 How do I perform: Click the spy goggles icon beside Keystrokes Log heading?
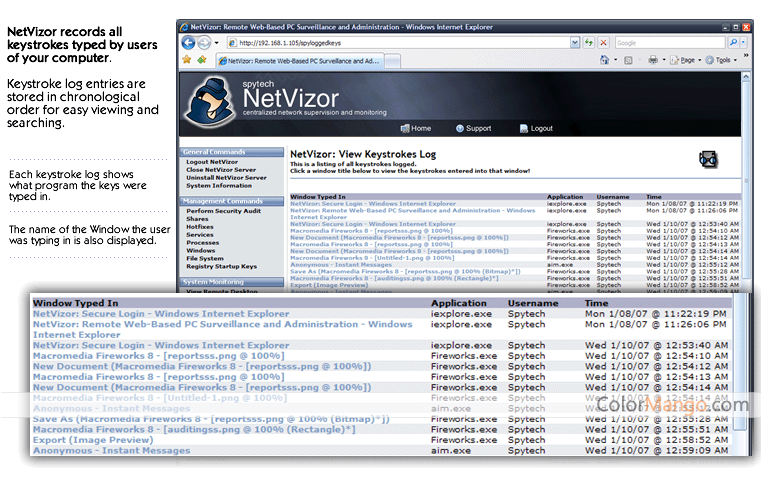pos(708,159)
